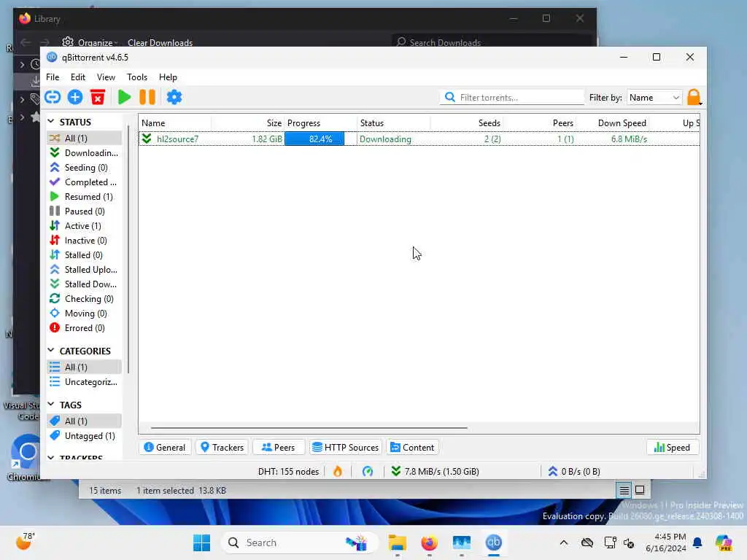Sort by the Seeds column header
This screenshot has width=747, height=560.
click(x=467, y=122)
